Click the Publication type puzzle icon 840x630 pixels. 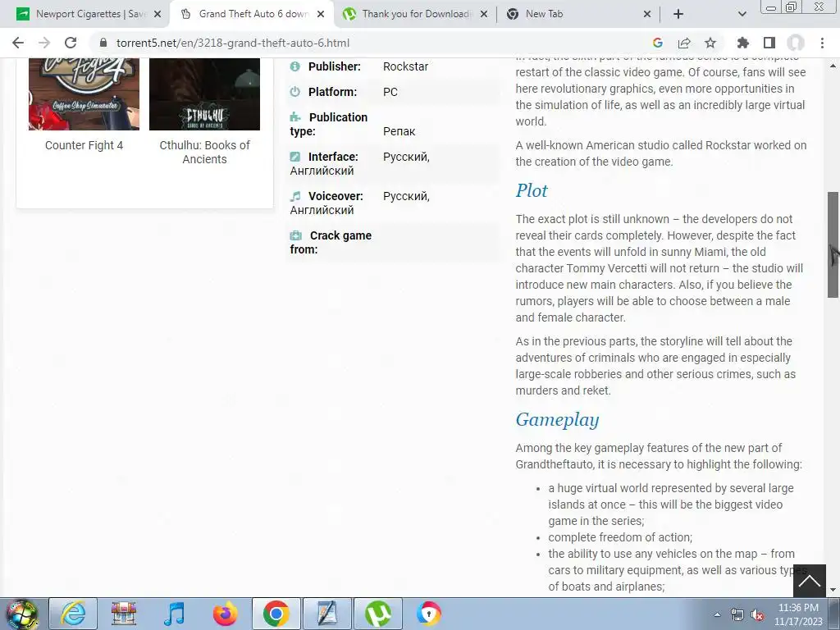[294, 116]
